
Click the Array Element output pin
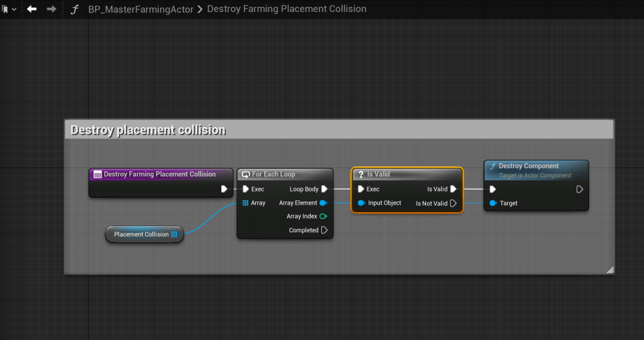pos(323,203)
